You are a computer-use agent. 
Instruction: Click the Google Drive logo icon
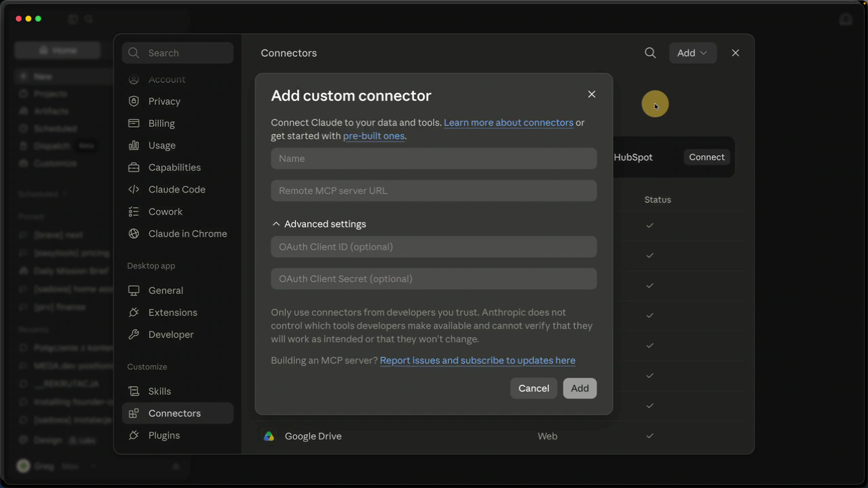point(269,436)
